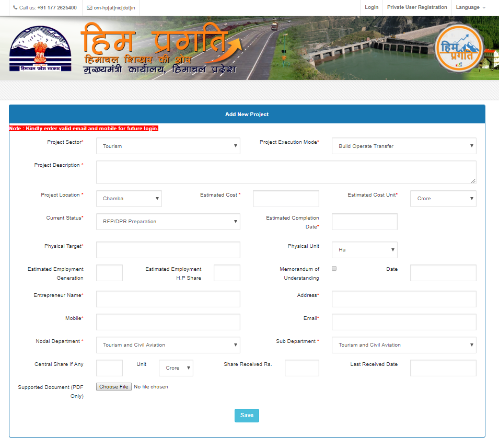The height and width of the screenshot is (448, 499).
Task: Click the Estimated Completion Date field
Action: [364, 222]
